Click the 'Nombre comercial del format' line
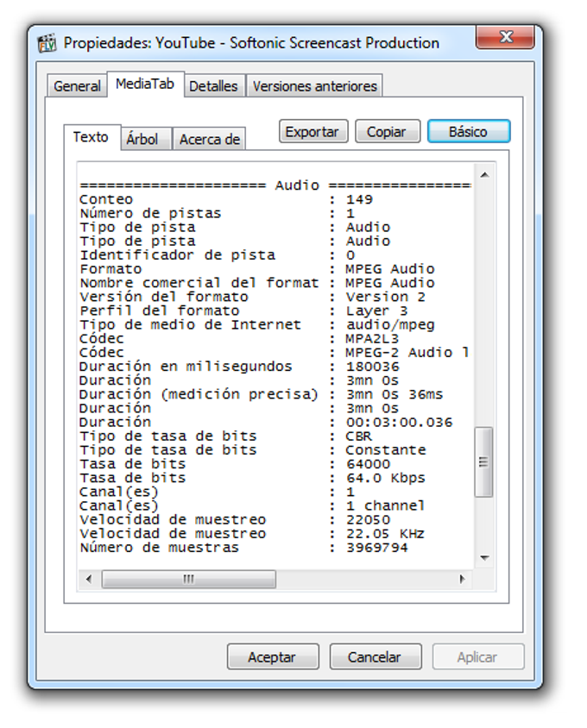 tap(257, 283)
